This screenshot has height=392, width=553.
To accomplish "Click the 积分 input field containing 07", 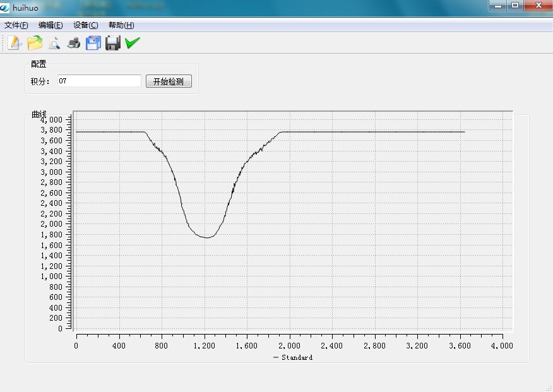I will 100,81.
